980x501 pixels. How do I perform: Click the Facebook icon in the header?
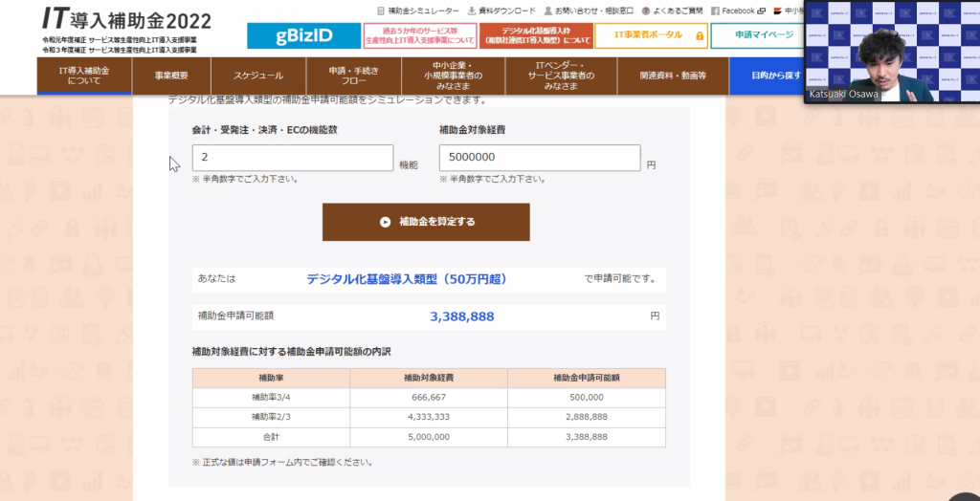click(x=715, y=11)
